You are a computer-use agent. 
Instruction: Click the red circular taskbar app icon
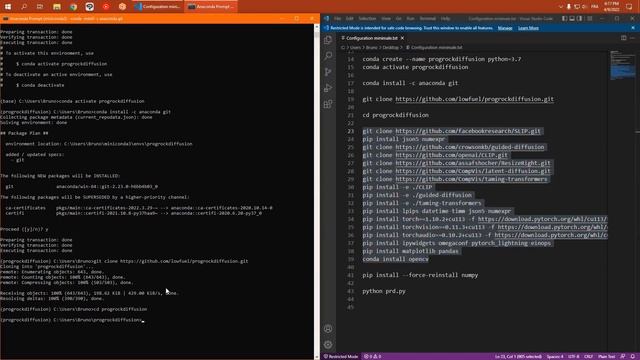[106, 7]
